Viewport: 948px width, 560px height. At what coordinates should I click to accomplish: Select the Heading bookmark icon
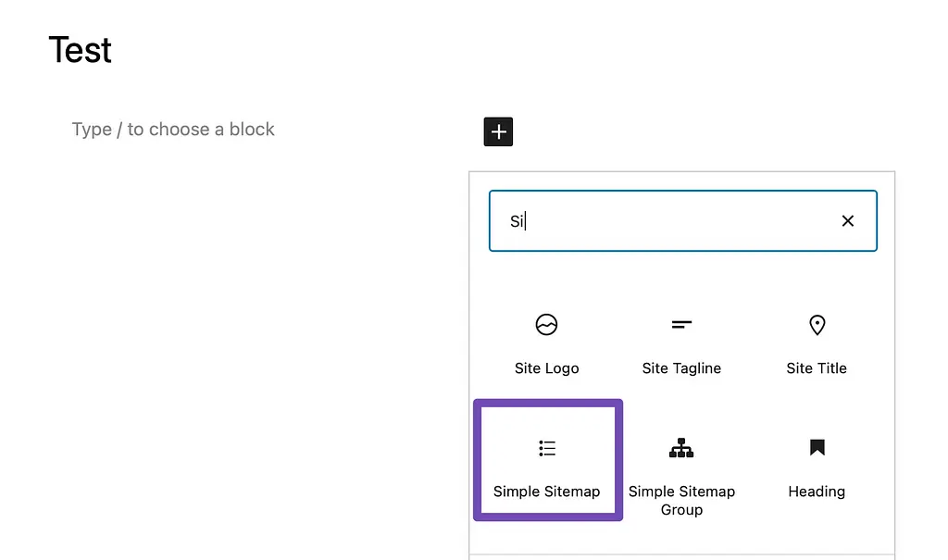[817, 448]
